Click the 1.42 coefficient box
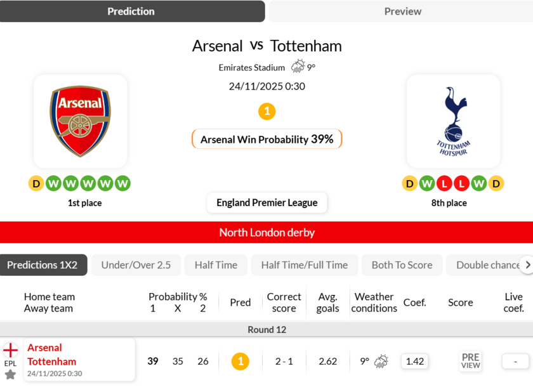The image size is (533, 392). (414, 362)
